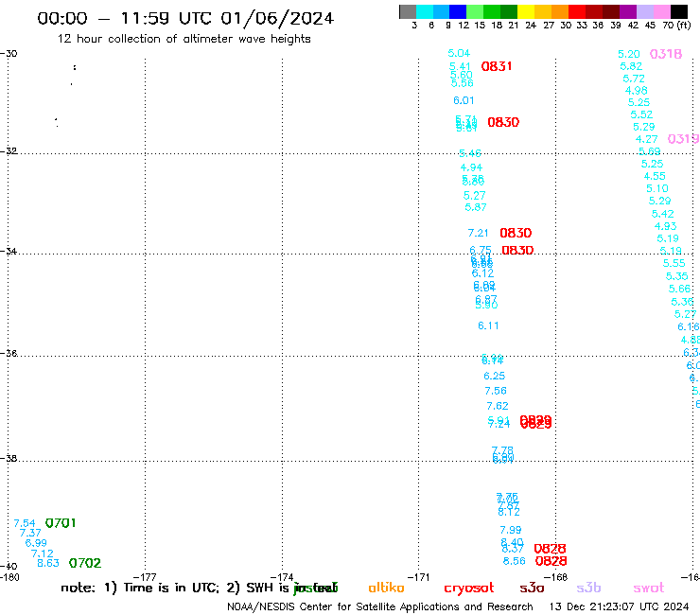
Task: Click the gray swatch in the color scale
Action: pos(408,11)
